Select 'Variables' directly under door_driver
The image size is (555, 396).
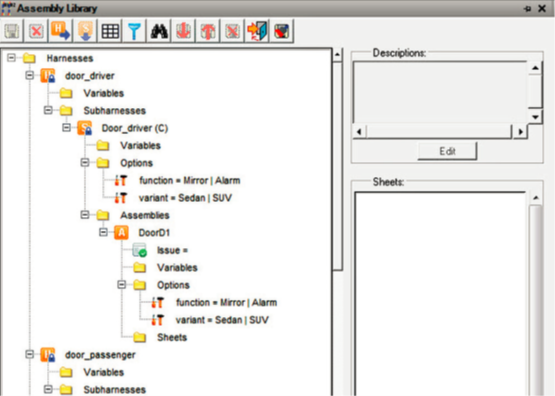tap(104, 93)
